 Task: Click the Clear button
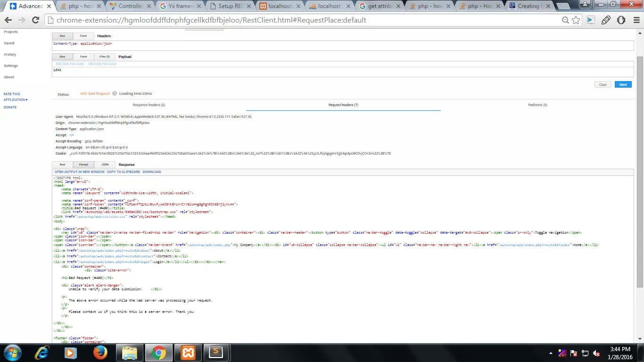pos(603,84)
